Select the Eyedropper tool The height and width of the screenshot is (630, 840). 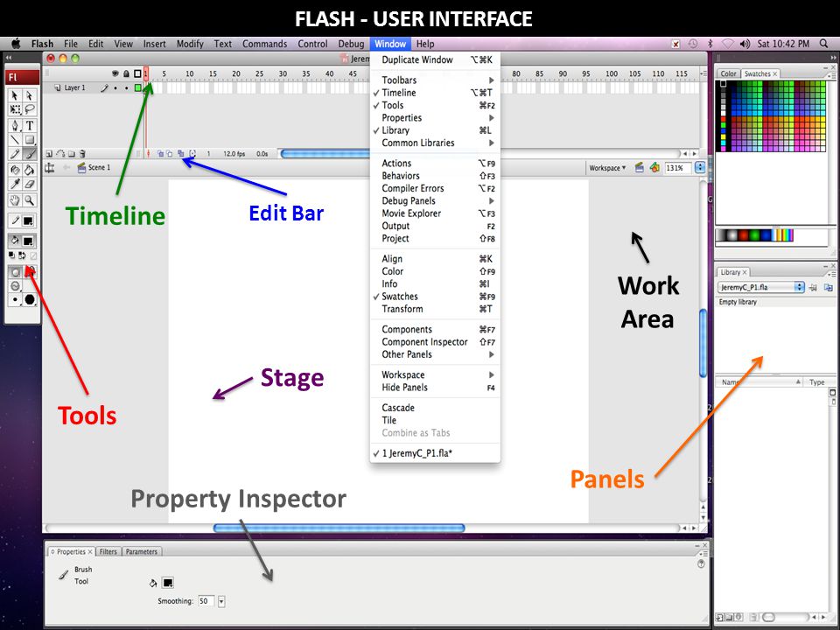[15, 185]
